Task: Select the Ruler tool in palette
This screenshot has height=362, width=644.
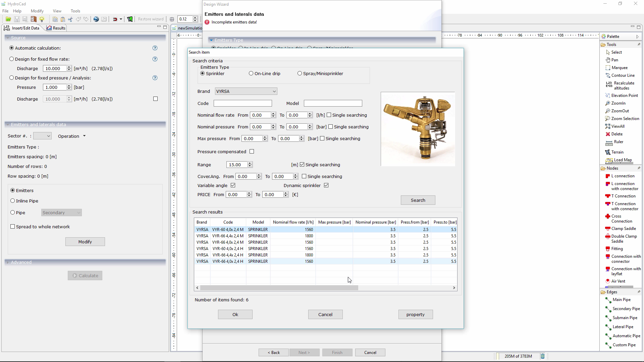Action: (618, 142)
